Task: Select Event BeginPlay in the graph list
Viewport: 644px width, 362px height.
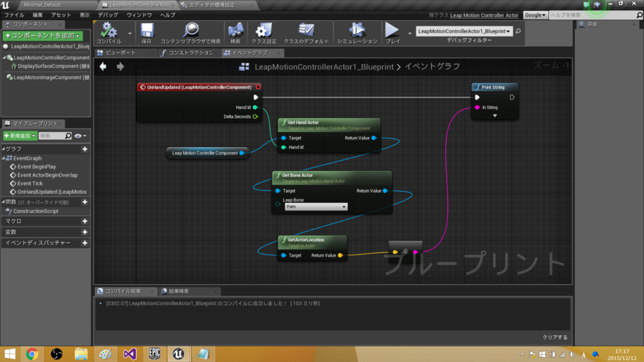Action: [x=36, y=167]
